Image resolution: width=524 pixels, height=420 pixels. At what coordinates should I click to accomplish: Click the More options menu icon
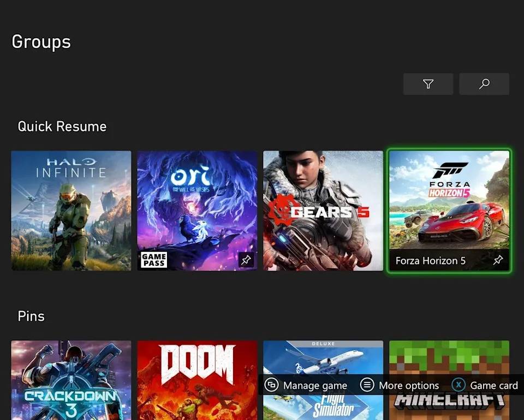click(x=368, y=385)
